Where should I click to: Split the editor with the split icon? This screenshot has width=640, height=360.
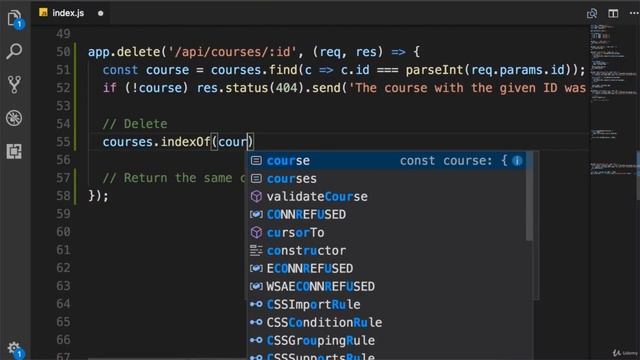pos(613,13)
